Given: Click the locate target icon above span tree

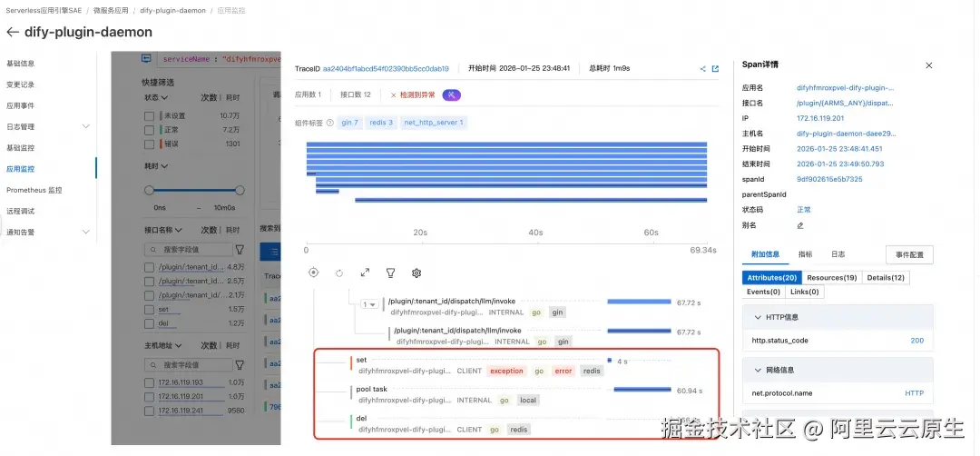Looking at the screenshot, I should coord(314,273).
